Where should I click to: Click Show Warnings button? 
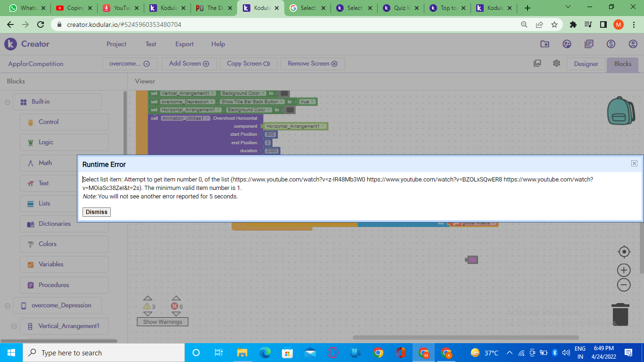[163, 322]
